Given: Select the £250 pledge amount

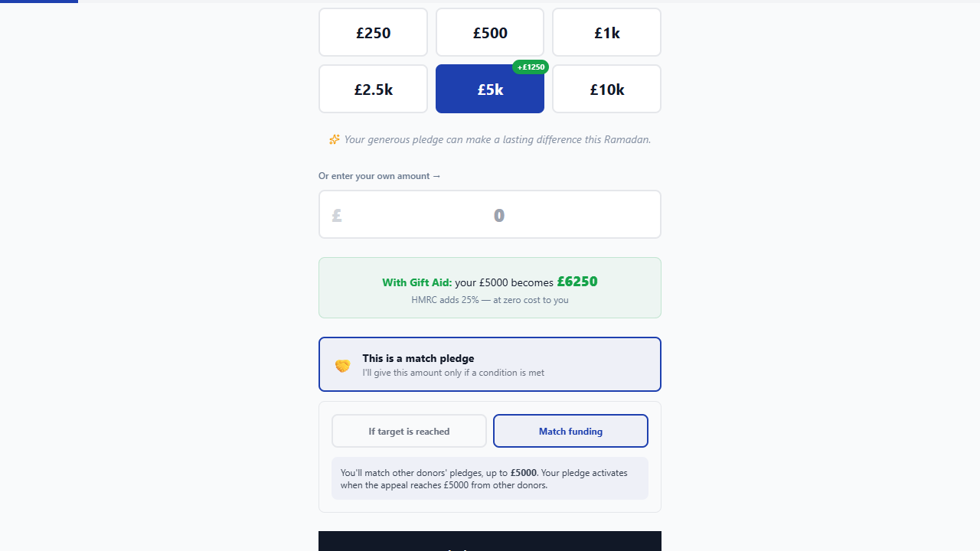Looking at the screenshot, I should 373,32.
